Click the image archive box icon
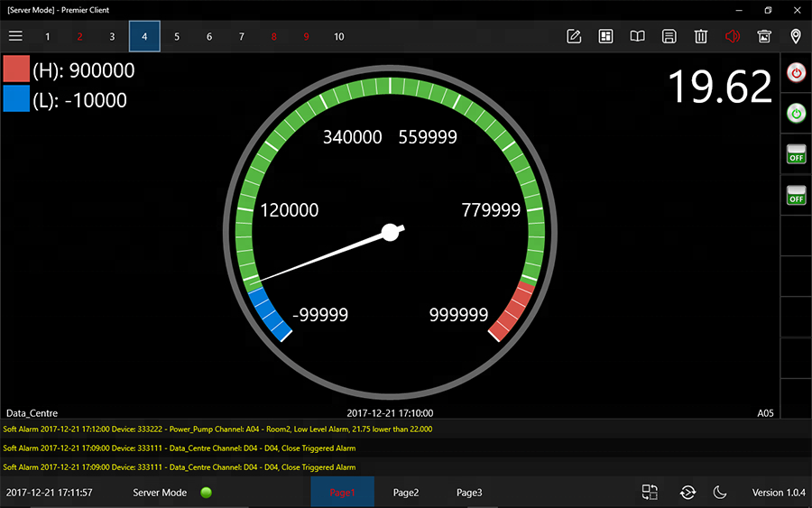The height and width of the screenshot is (508, 812). click(x=764, y=36)
